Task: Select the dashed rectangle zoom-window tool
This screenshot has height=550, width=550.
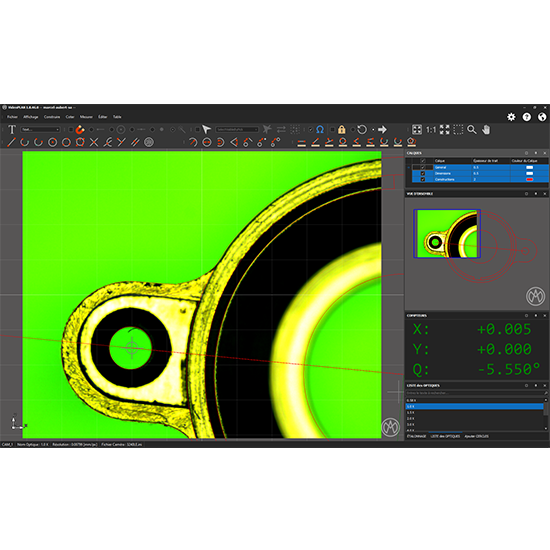Action: [x=458, y=129]
